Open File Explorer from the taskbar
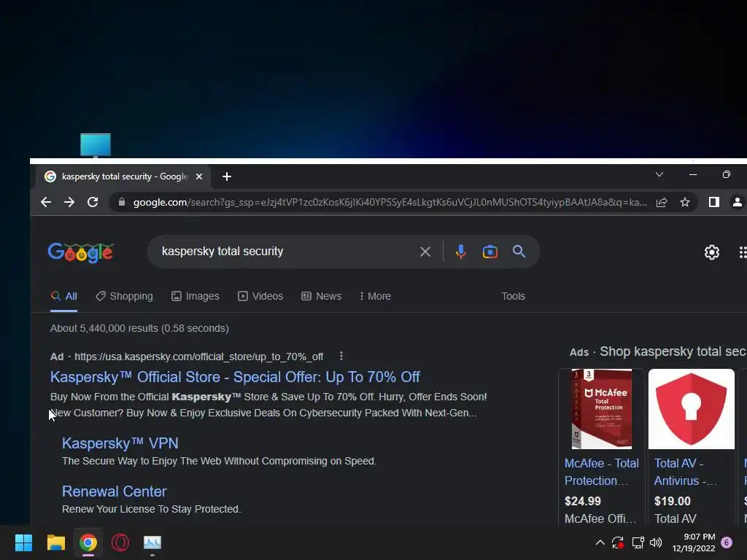 (55, 542)
